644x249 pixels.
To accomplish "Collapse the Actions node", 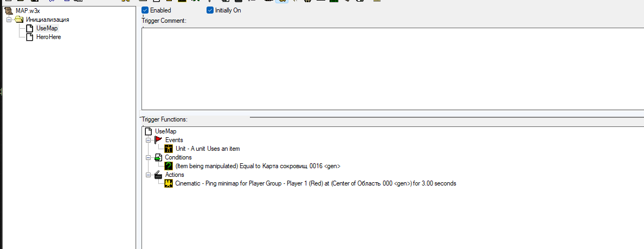I will point(149,175).
